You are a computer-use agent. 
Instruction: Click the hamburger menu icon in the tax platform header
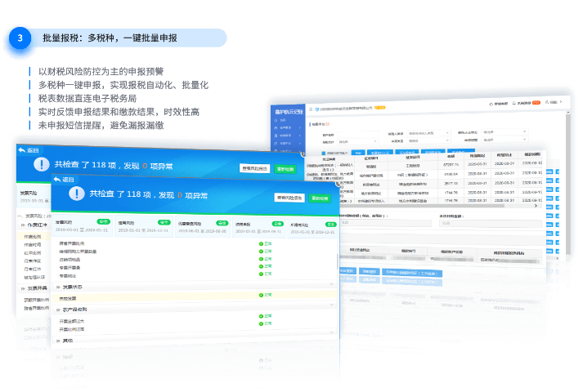[311, 109]
